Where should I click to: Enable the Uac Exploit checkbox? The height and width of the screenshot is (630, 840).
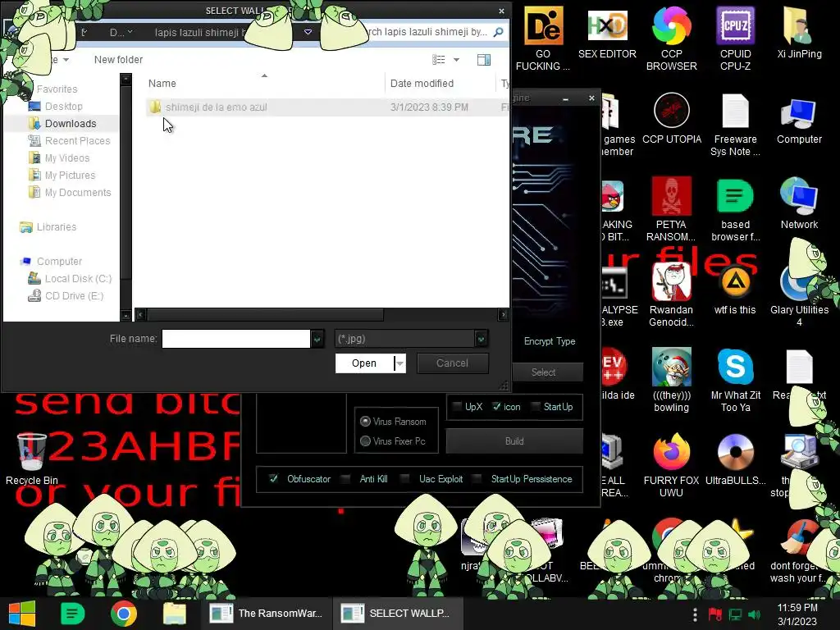[405, 478]
